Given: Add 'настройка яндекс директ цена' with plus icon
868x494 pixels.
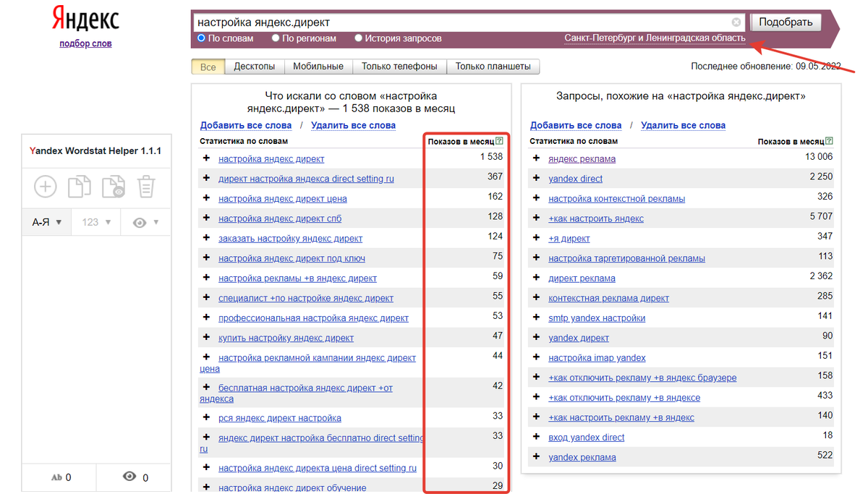Looking at the screenshot, I should coord(206,197).
